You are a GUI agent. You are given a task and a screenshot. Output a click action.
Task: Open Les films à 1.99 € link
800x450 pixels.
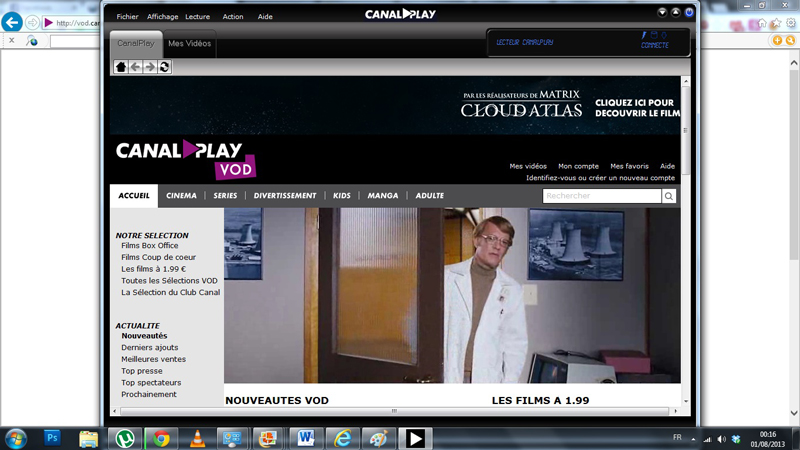click(154, 269)
